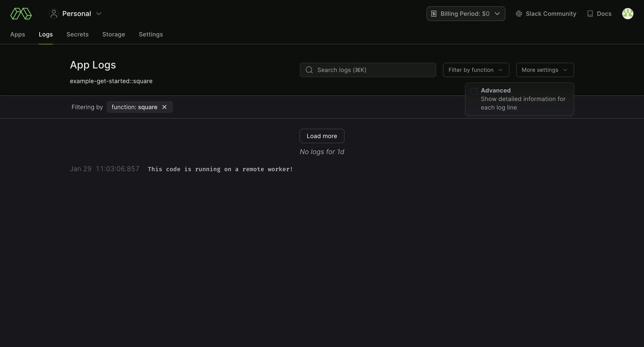Click the Load more button
Image resolution: width=644 pixels, height=347 pixels.
[322, 136]
